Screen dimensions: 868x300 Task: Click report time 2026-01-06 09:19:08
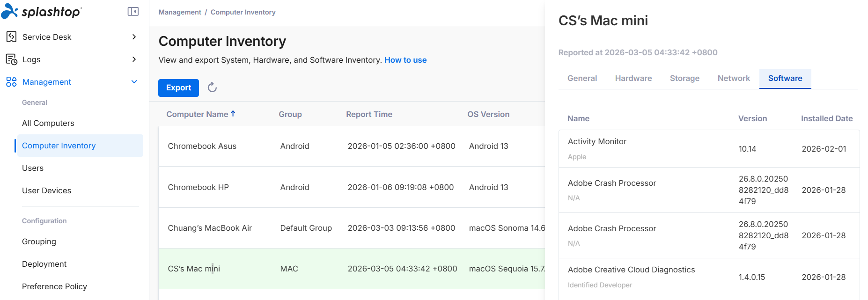pyautogui.click(x=401, y=187)
